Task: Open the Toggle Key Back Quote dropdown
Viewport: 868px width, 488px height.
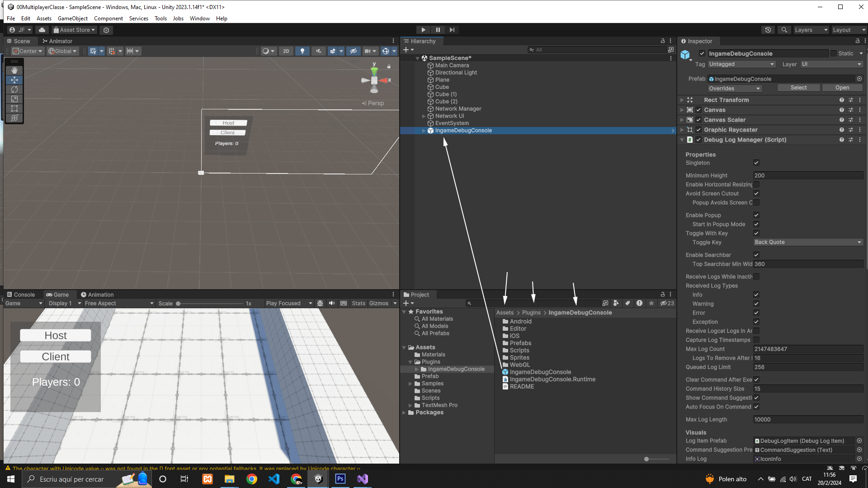Action: [x=808, y=242]
